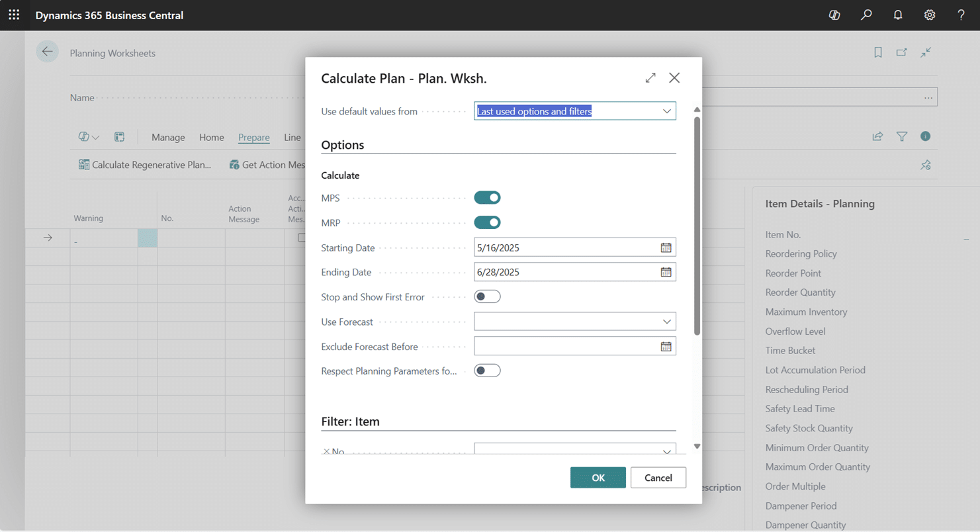This screenshot has width=980, height=532.
Task: Click the dialog's vertical scrollbar
Action: [697, 225]
